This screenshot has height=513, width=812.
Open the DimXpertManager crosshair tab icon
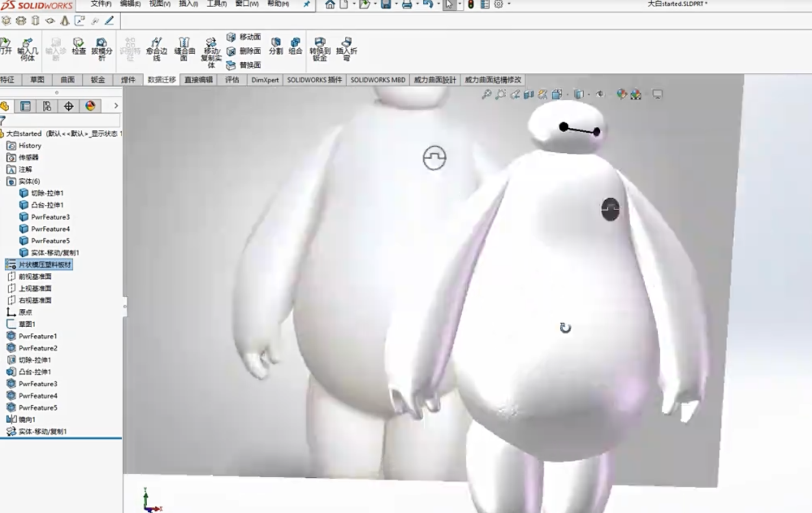point(69,106)
